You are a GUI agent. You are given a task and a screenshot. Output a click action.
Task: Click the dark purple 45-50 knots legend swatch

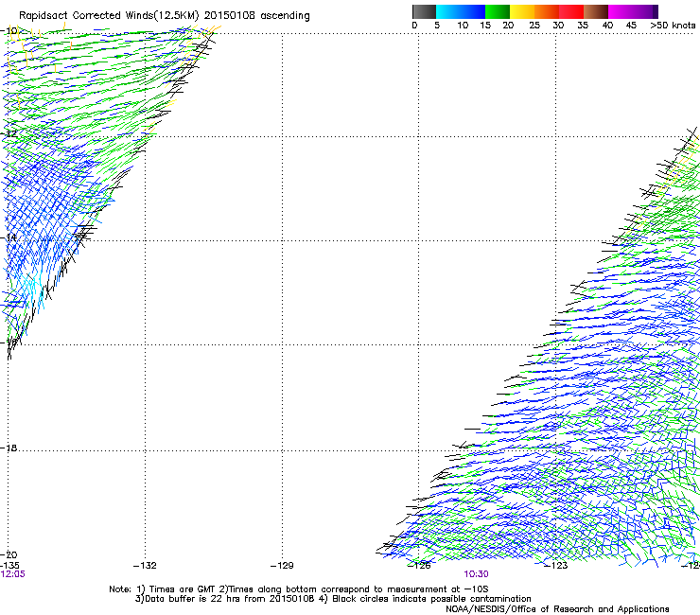645,11
